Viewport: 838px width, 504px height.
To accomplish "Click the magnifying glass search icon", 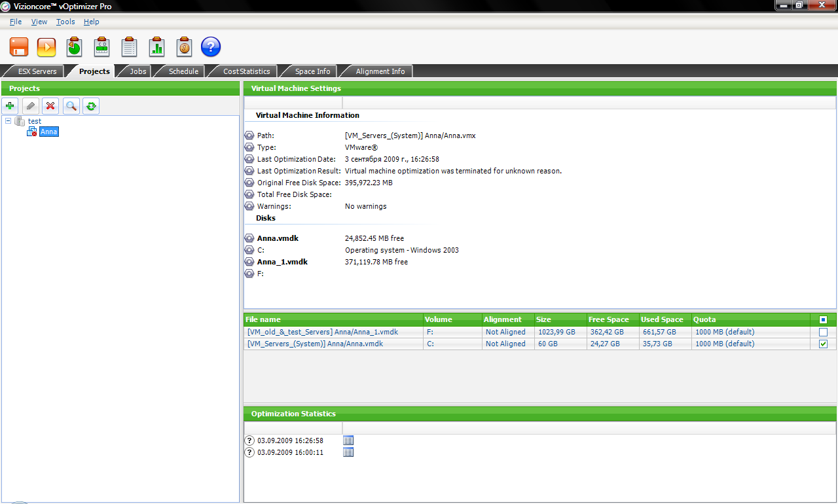I will click(x=71, y=106).
